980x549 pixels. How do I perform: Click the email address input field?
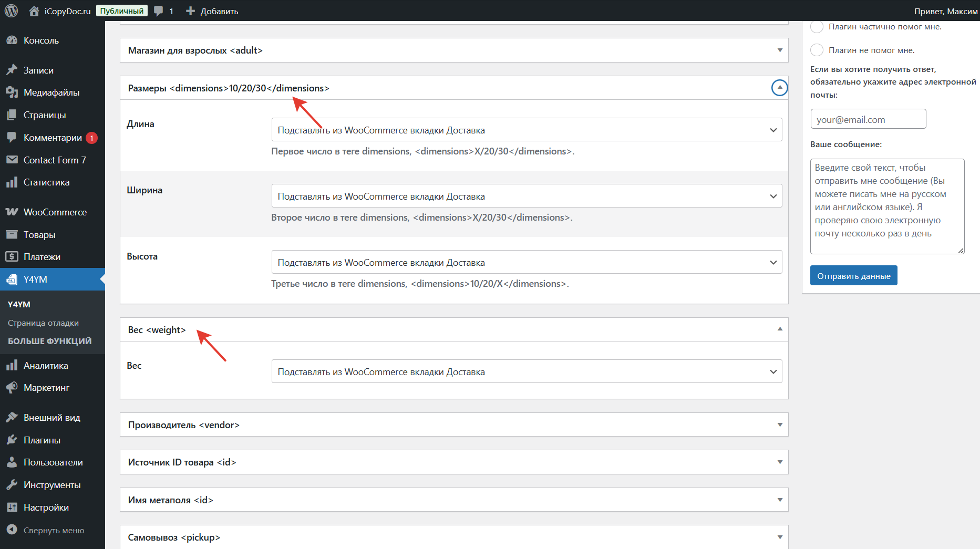pyautogui.click(x=868, y=119)
